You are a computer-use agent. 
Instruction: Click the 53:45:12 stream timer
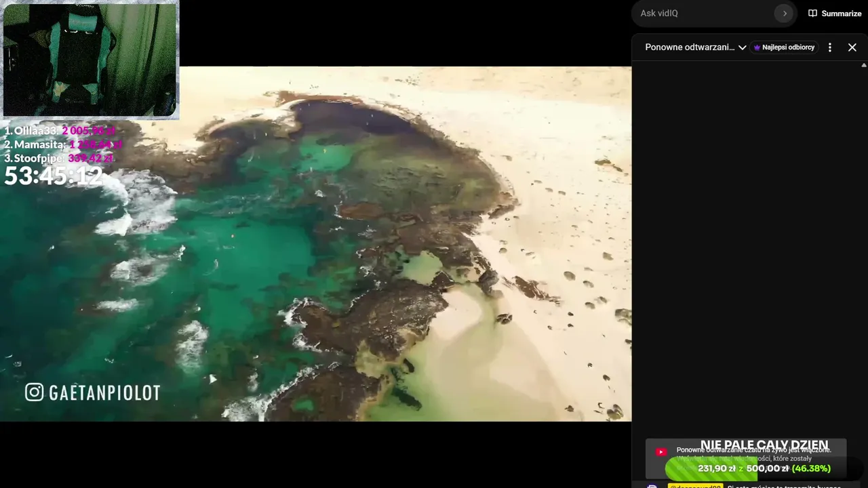pyautogui.click(x=54, y=176)
